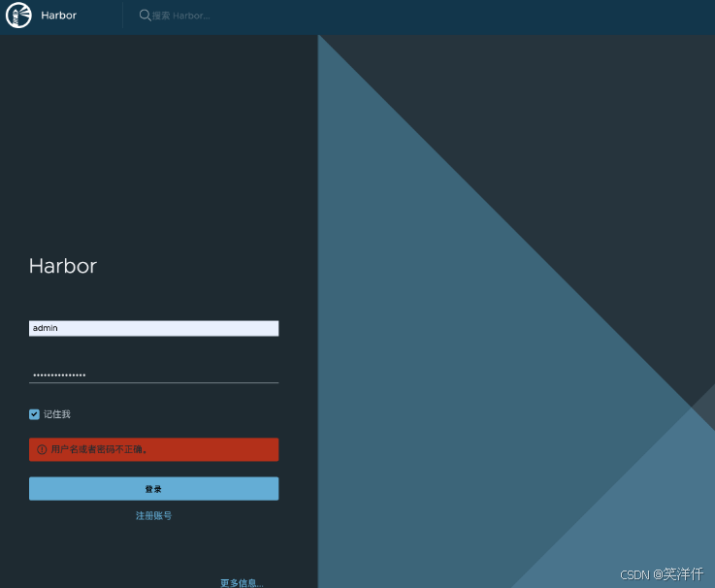Viewport: 715px width, 588px height.
Task: Focus the 搜索 Harbor search field
Action: point(181,16)
